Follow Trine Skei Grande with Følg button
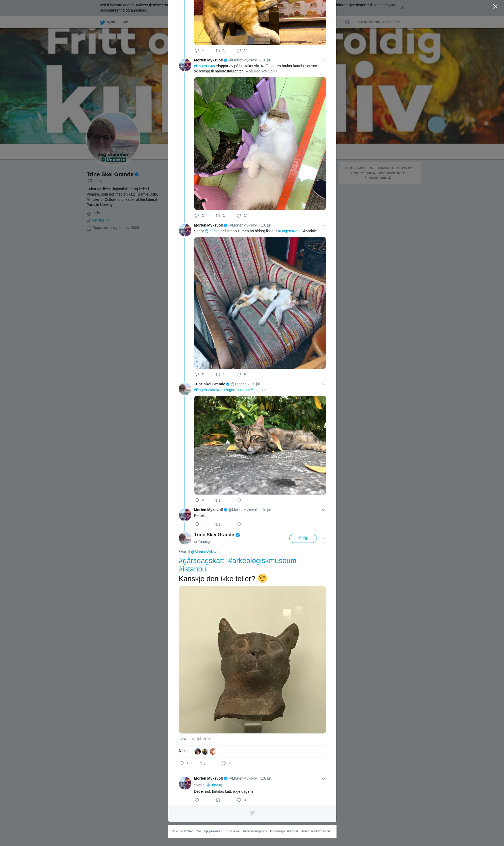Screen dimensions: 504x846 [x=303, y=538]
